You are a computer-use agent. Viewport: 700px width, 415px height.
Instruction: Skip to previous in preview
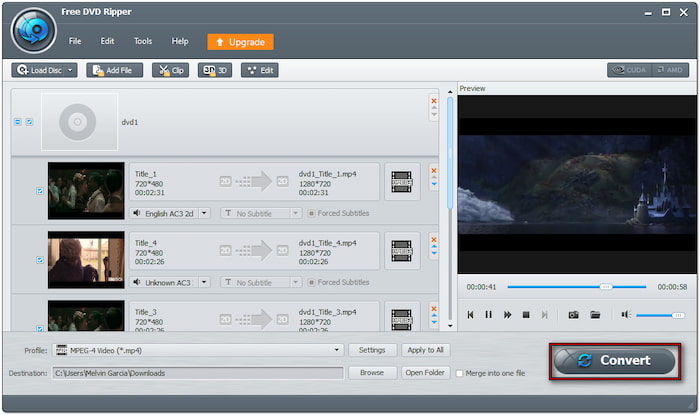click(470, 315)
